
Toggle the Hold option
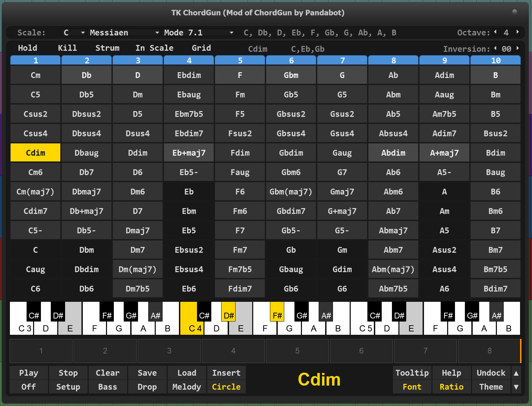click(28, 48)
